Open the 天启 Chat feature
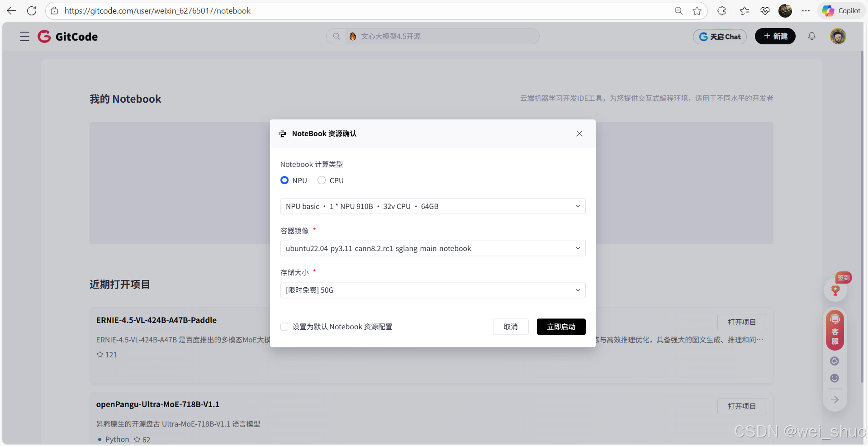This screenshot has height=446, width=868. pos(720,36)
